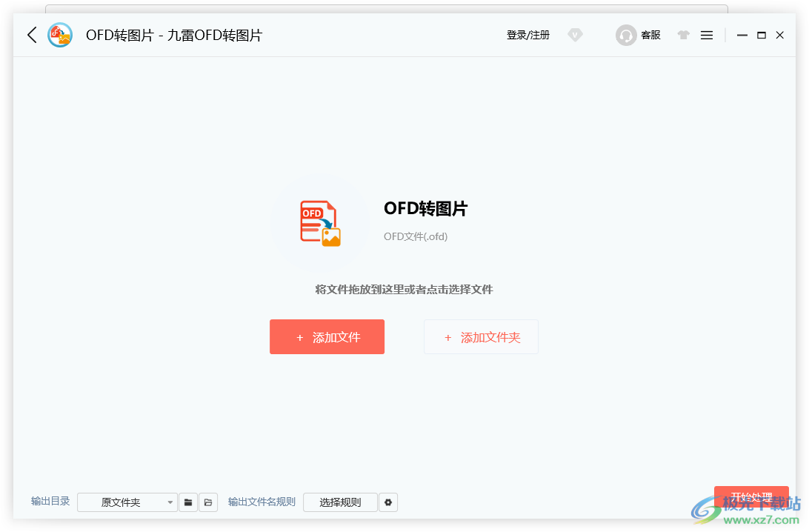Open filename rule gear settings
This screenshot has height=532, width=809.
[x=388, y=502]
